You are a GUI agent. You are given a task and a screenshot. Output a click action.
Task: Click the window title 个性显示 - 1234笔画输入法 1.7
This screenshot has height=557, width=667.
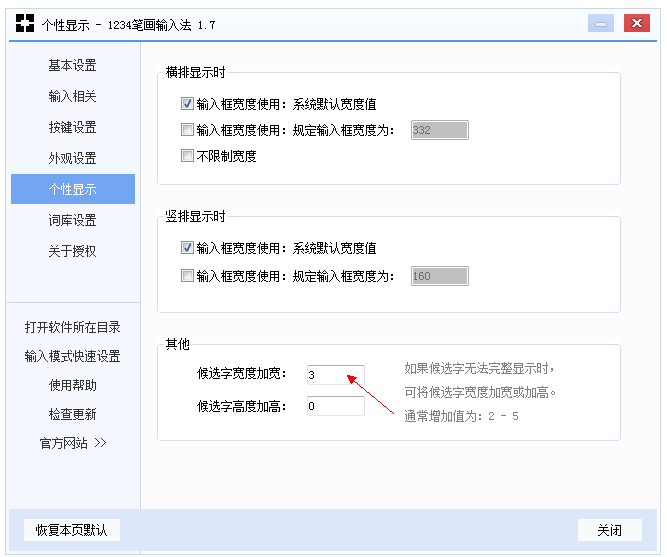(x=128, y=25)
